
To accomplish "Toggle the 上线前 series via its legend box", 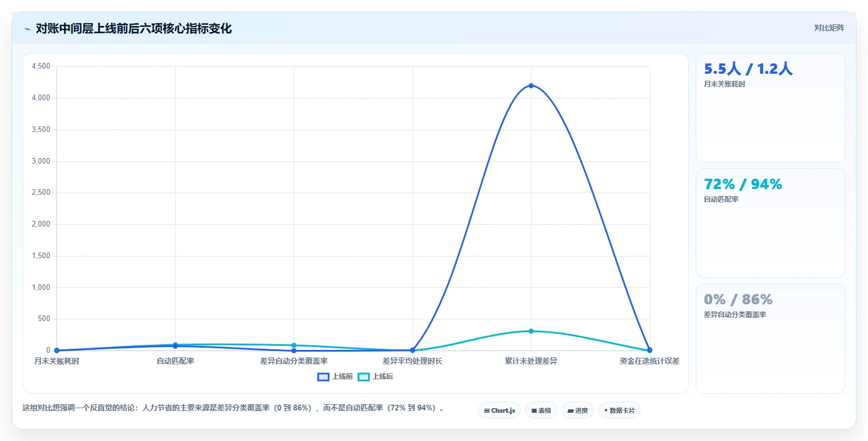I will (x=323, y=376).
